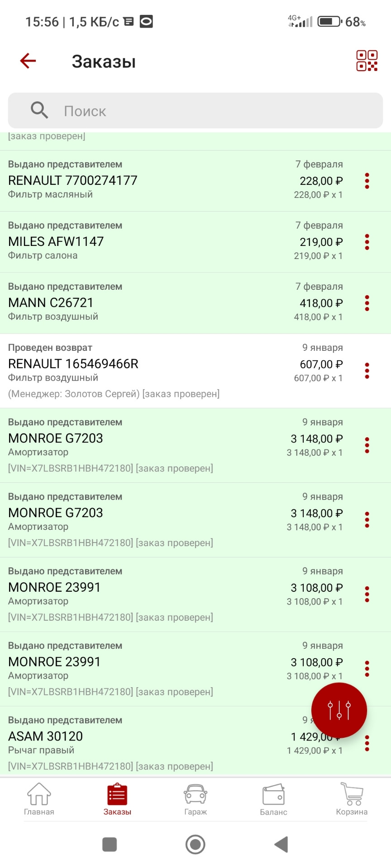
Task: Go to Главная home tab
Action: 39,799
